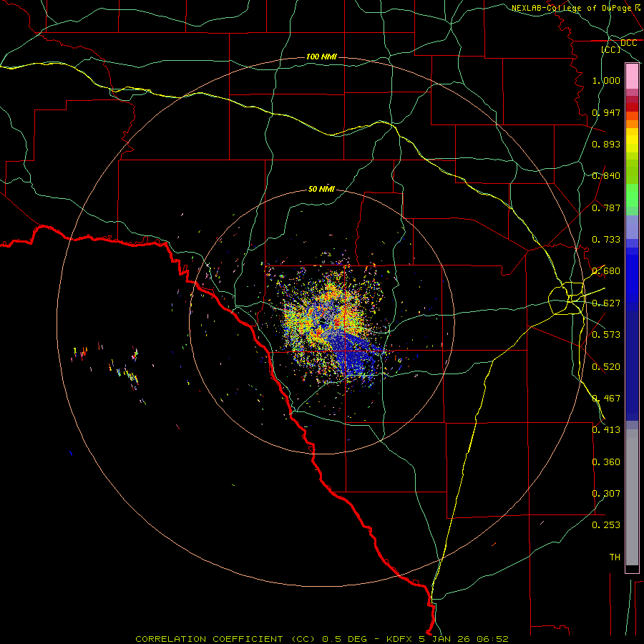
Task: Click the 0.413 scale value
Action: 606,430
